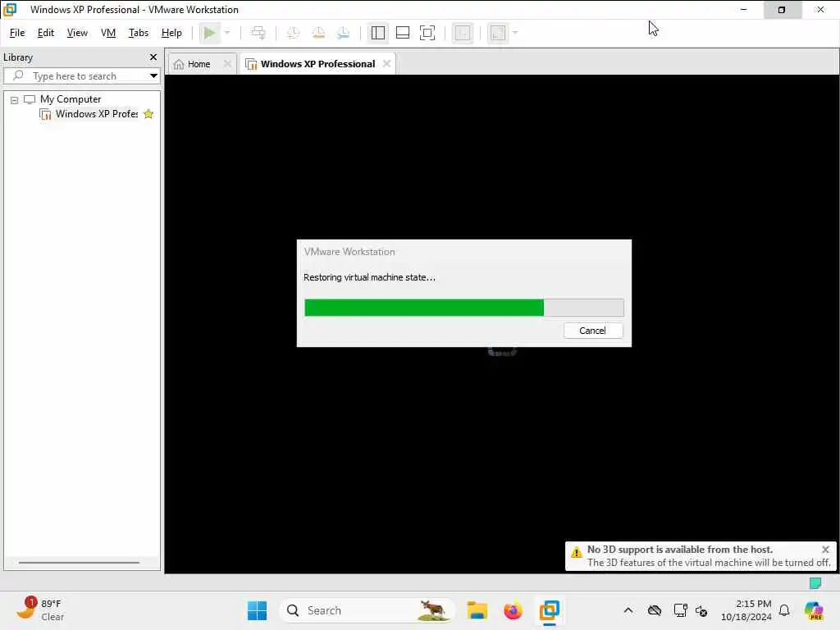Click the Library search field
This screenshot has height=630, width=840.
tap(80, 76)
